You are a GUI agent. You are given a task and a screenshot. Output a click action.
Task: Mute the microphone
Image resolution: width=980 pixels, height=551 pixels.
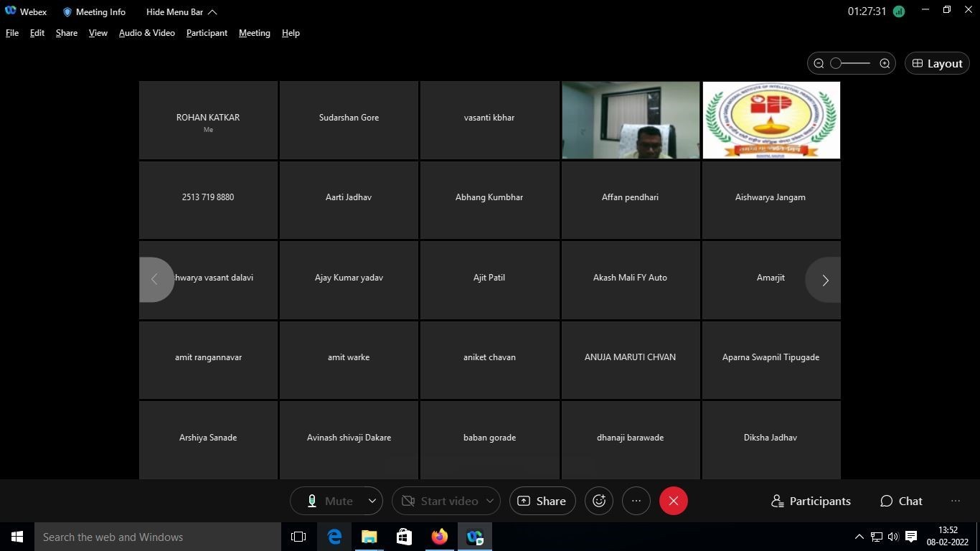click(x=329, y=501)
